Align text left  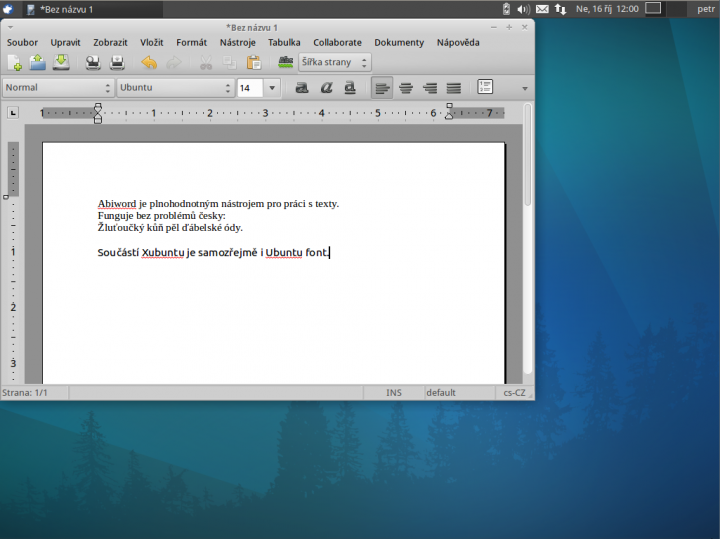[x=382, y=87]
